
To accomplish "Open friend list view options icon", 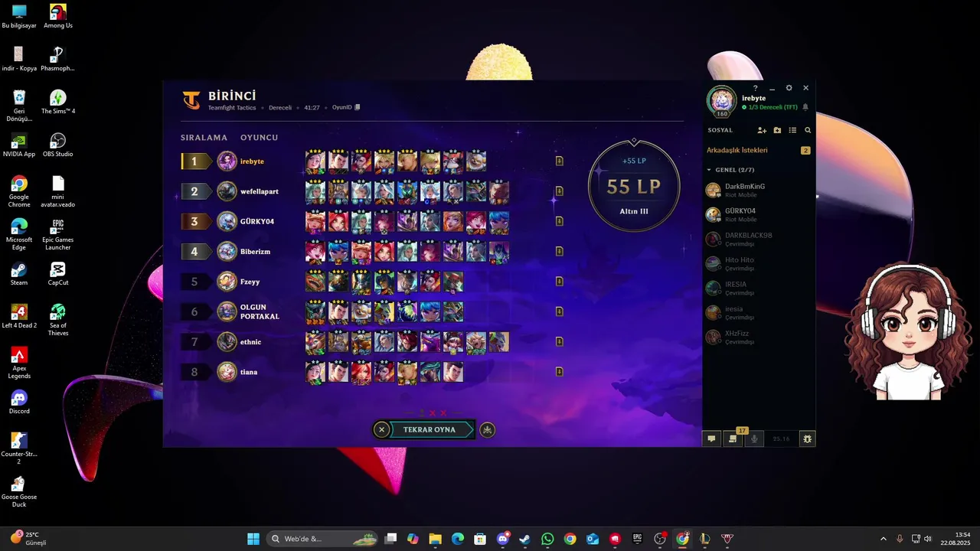I will coord(792,130).
